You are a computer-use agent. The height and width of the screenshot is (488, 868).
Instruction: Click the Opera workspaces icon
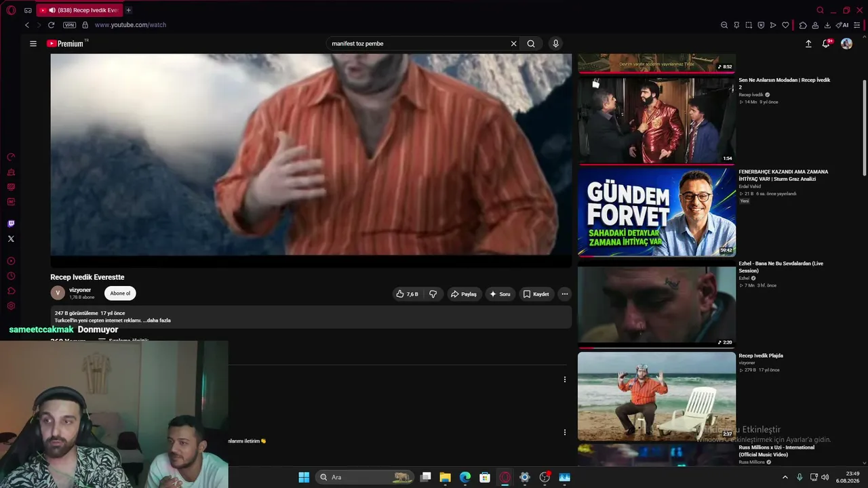pyautogui.click(x=28, y=10)
